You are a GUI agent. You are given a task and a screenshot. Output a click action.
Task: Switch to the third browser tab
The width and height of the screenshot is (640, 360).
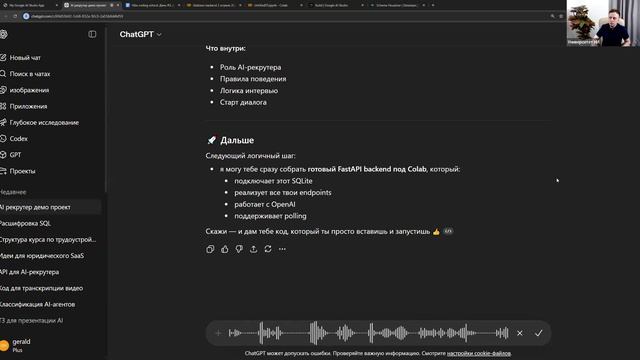tap(152, 5)
